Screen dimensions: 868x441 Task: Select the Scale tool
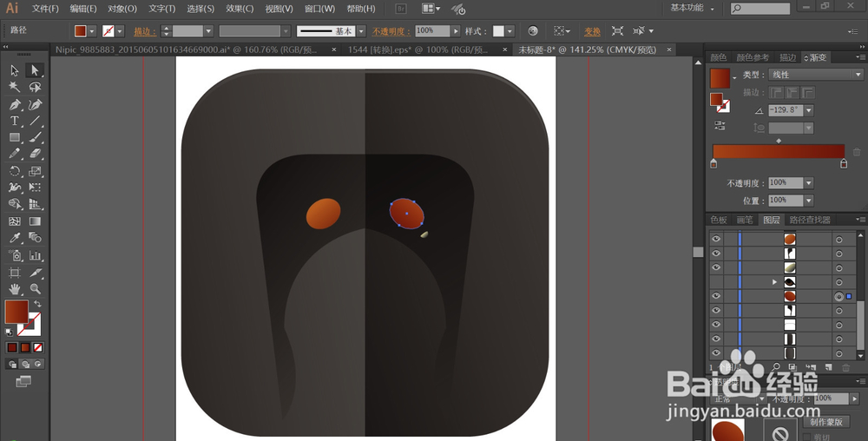point(35,171)
